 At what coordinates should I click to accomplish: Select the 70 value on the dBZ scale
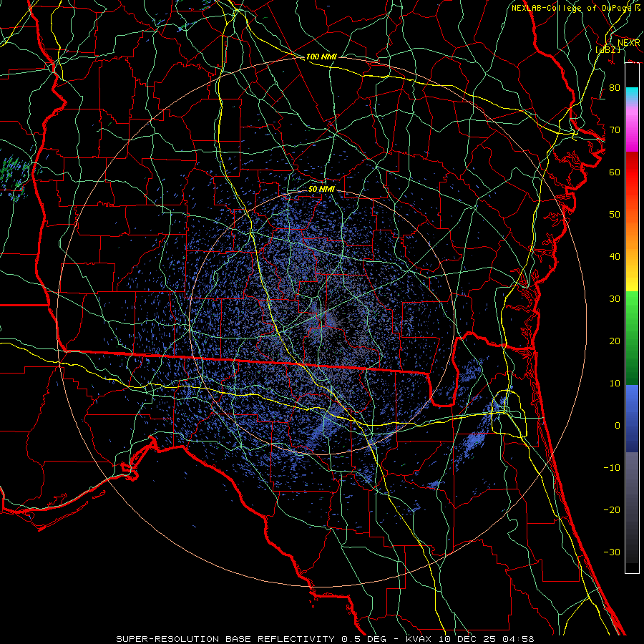point(615,130)
